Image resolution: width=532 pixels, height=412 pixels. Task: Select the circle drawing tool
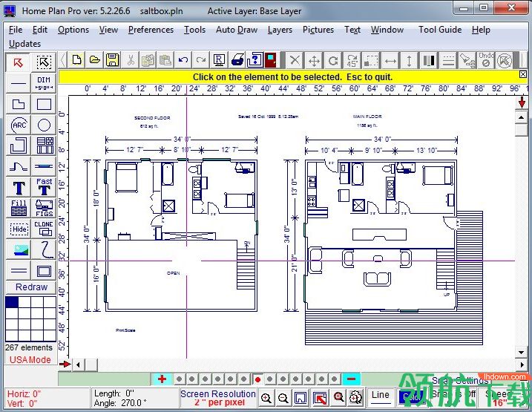coord(44,125)
